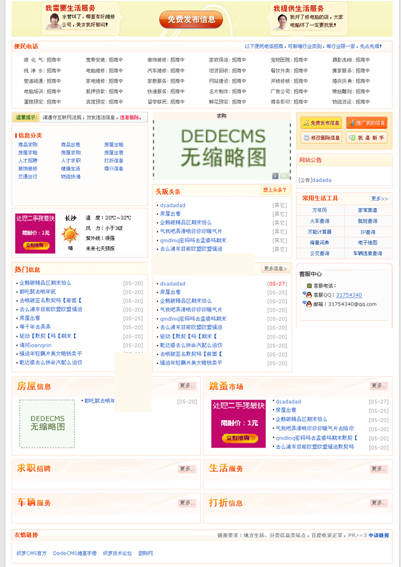Expand 更多 in the 房屋信息 section
The width and height of the screenshot is (401, 567).
(x=187, y=386)
